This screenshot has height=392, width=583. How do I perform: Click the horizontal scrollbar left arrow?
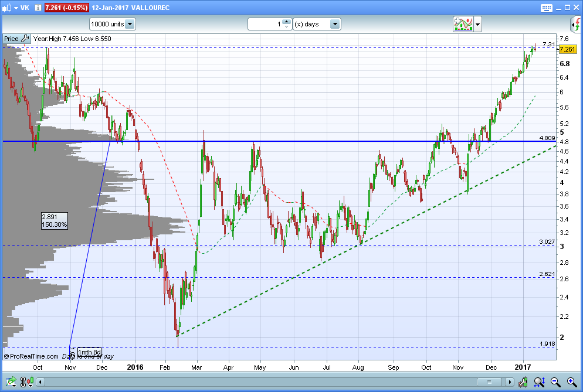pyautogui.click(x=40, y=381)
